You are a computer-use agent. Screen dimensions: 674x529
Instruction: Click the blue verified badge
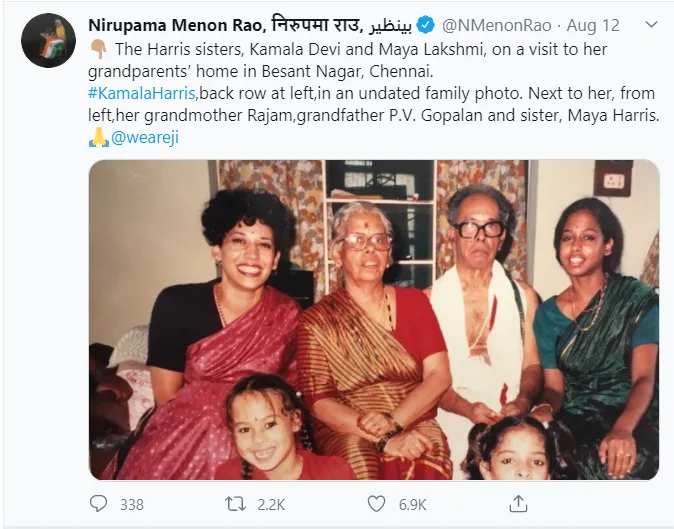point(423,24)
